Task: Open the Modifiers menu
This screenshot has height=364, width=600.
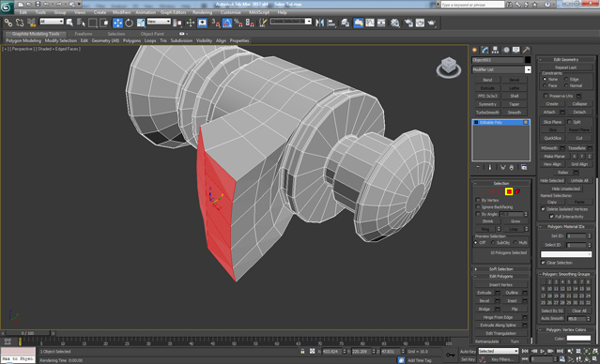Action: pos(122,12)
